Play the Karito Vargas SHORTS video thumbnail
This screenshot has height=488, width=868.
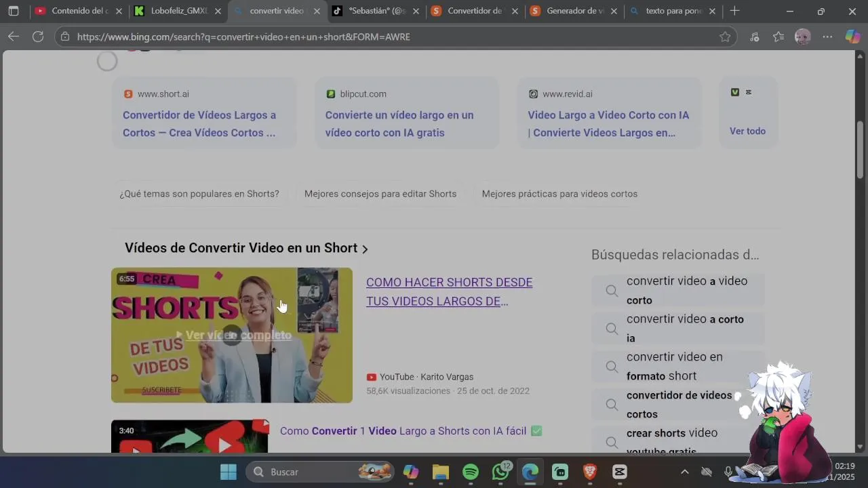pyautogui.click(x=232, y=335)
